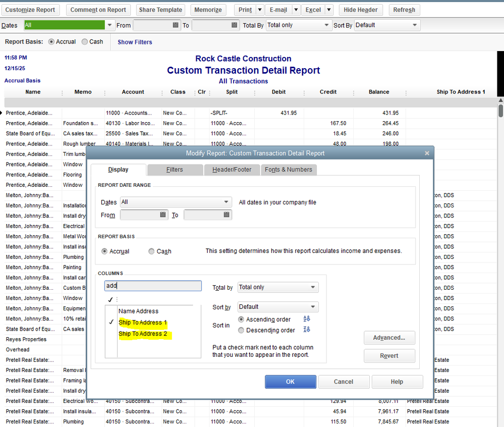The image size is (504, 427).
Task: Switch to the Filters tab
Action: coord(175,170)
